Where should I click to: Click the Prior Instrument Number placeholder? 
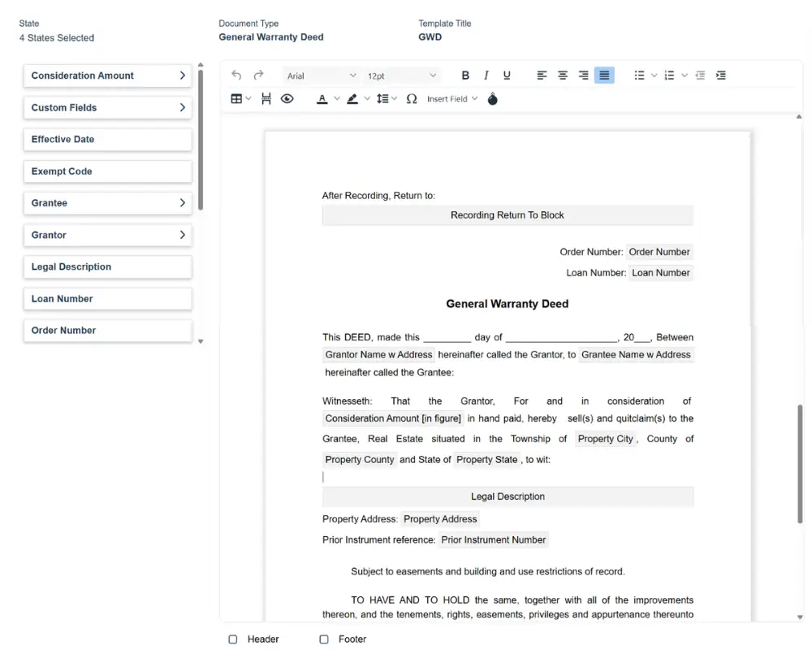pyautogui.click(x=494, y=539)
